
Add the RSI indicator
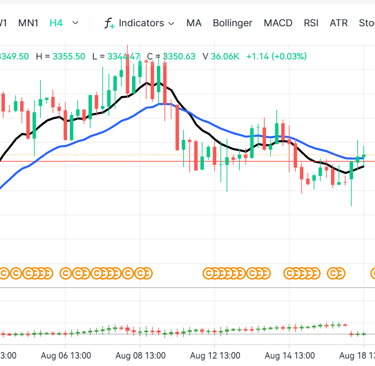[311, 23]
